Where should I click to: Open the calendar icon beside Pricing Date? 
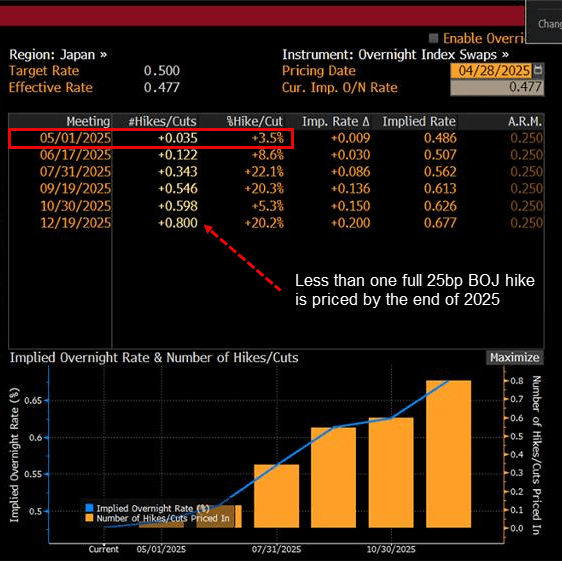(538, 70)
